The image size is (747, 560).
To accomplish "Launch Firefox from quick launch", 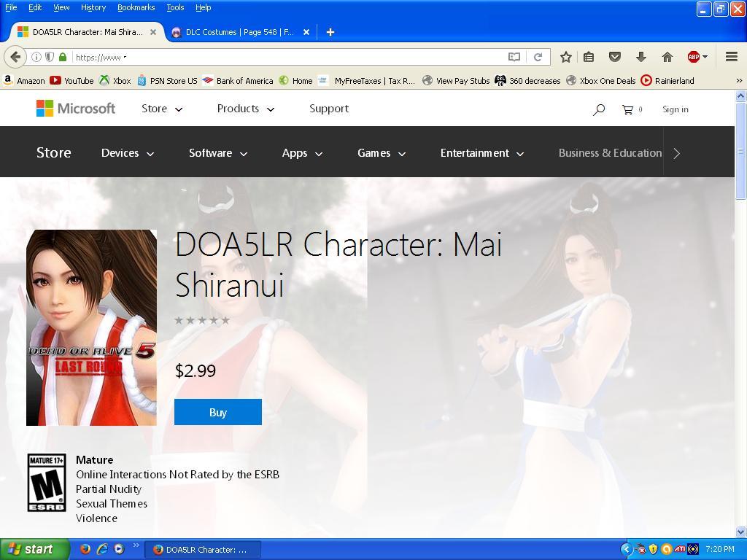I will [85, 549].
